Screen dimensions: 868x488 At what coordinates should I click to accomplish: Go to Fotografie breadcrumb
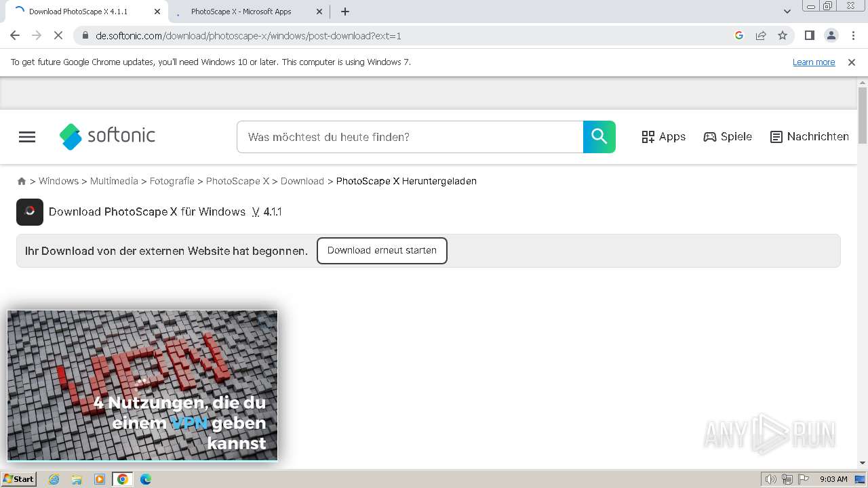point(172,181)
